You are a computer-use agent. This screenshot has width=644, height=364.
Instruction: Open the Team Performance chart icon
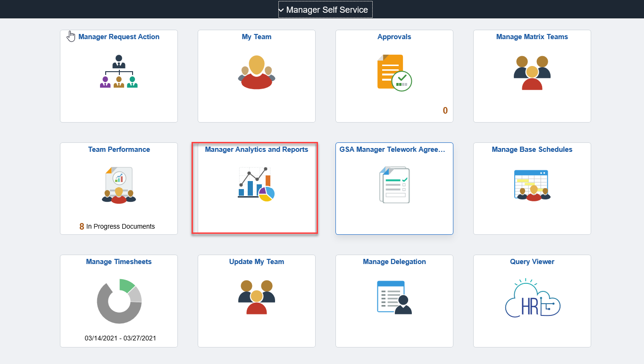118,185
